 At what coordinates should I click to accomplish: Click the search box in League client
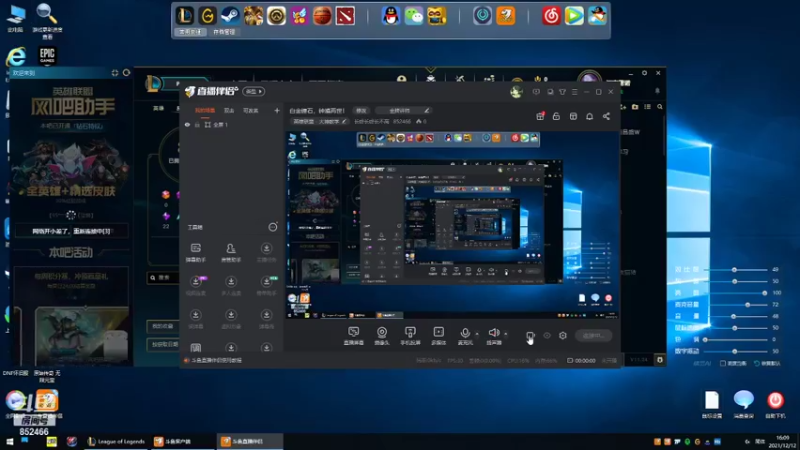163,278
